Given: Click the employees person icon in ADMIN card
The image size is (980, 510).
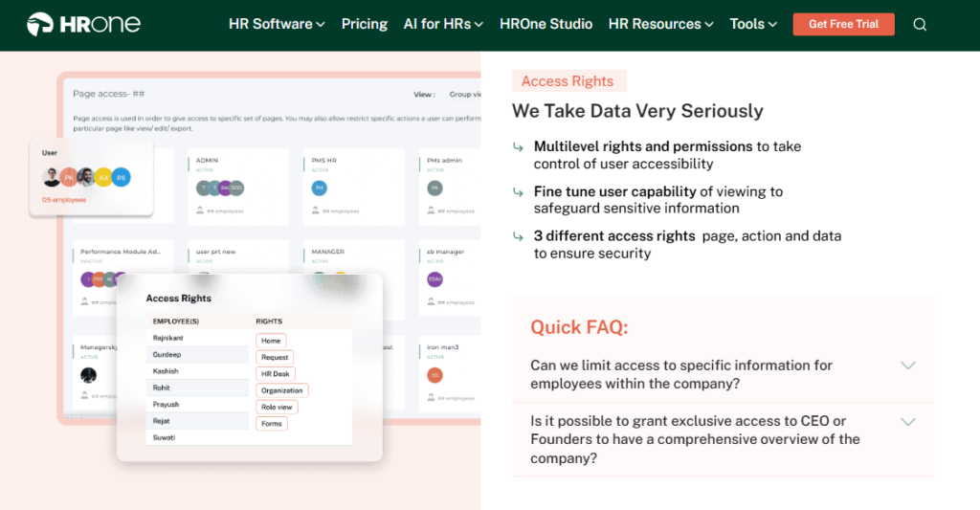Looking at the screenshot, I should 200,211.
